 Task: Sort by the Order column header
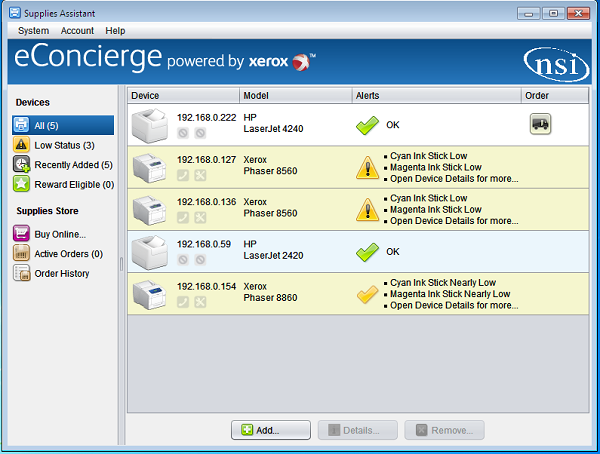coord(555,95)
